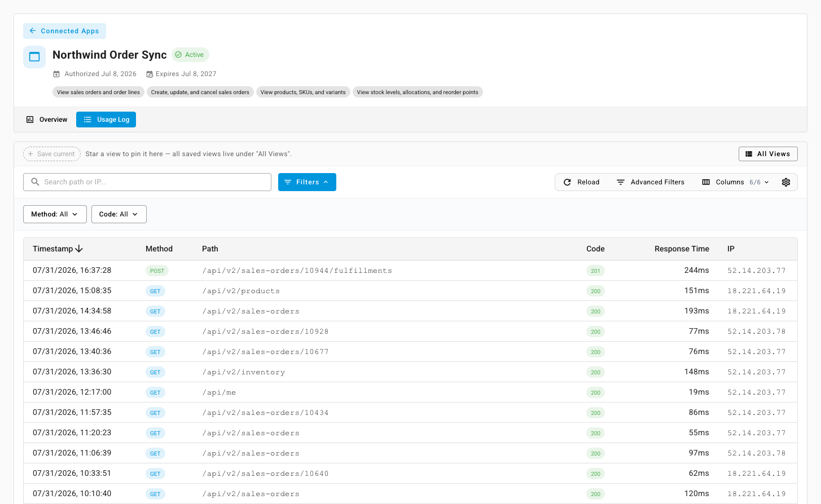Open the Code: All dropdown
The width and height of the screenshot is (821, 504).
[x=119, y=214]
